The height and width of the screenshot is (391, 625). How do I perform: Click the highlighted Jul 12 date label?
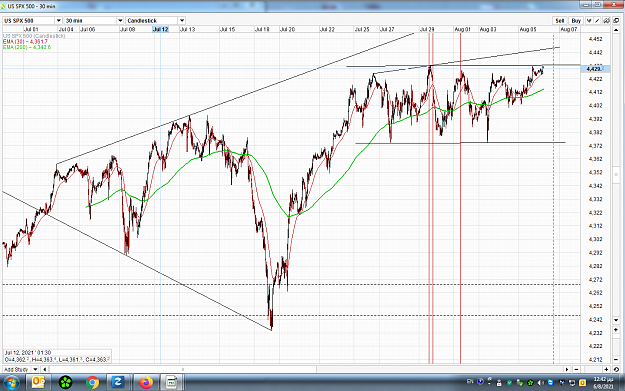(x=161, y=29)
